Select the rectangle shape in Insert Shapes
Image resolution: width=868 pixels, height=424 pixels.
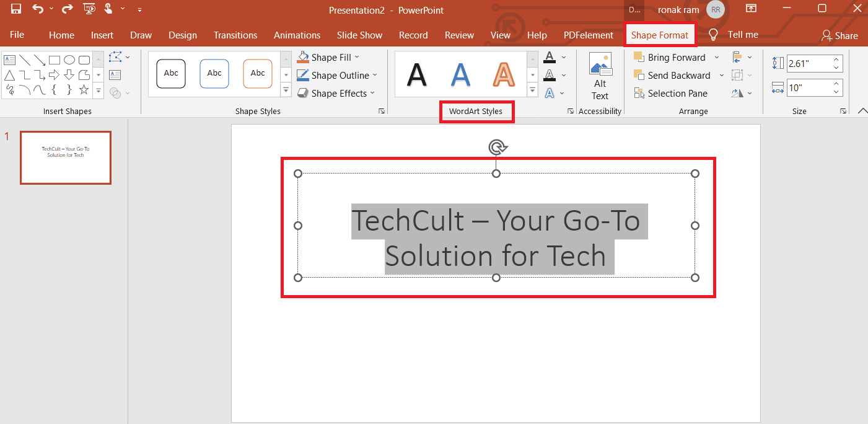pyautogui.click(x=55, y=60)
